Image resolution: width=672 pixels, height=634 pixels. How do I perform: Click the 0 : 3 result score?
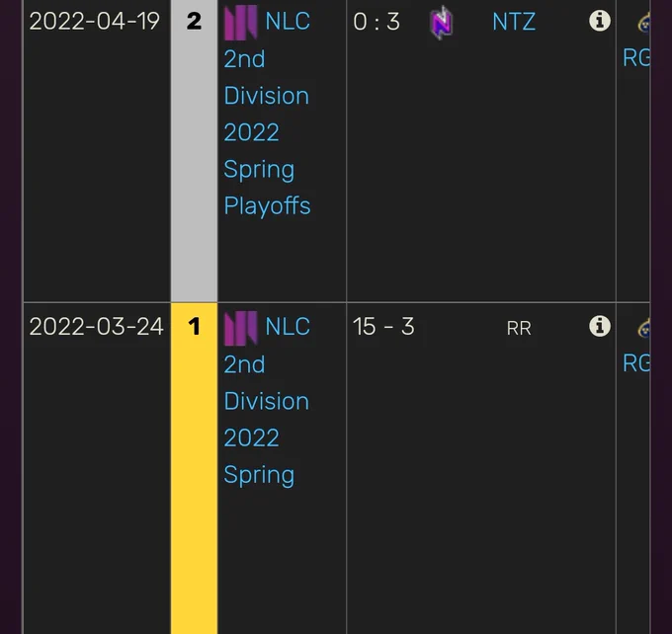377,22
